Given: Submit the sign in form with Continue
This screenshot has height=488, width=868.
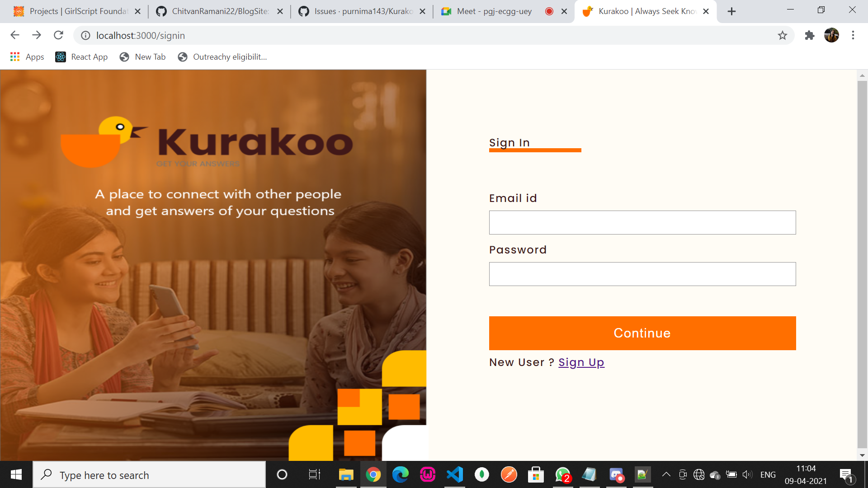Looking at the screenshot, I should [642, 333].
